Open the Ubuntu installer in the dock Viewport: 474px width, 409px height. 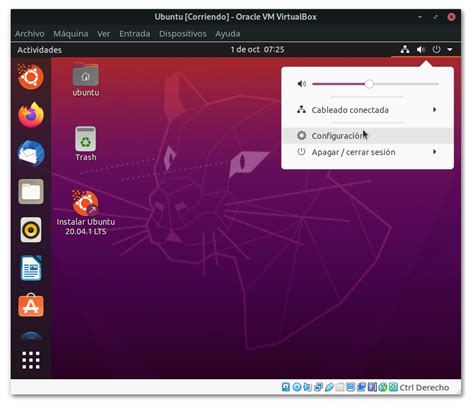(x=31, y=77)
